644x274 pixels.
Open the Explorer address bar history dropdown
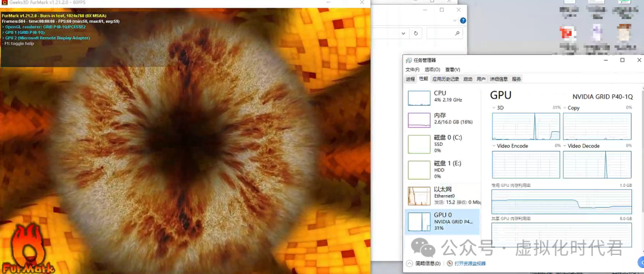point(404,33)
